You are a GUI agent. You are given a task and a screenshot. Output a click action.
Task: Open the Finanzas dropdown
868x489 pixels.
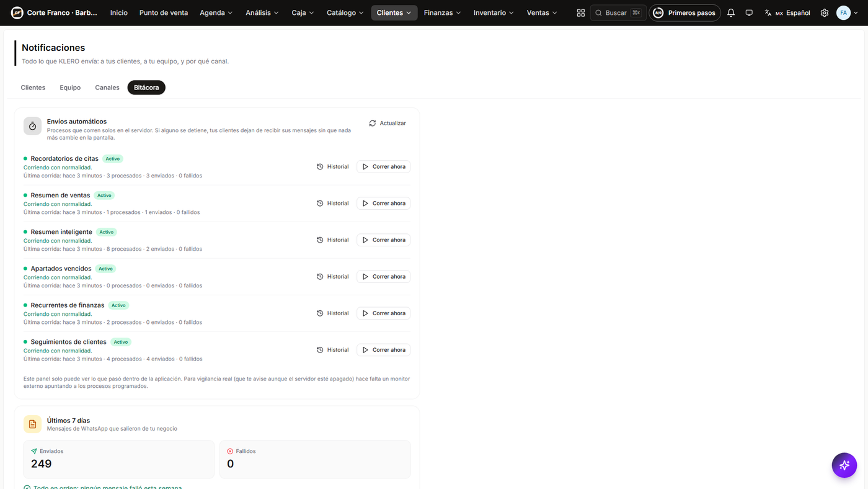pyautogui.click(x=442, y=12)
